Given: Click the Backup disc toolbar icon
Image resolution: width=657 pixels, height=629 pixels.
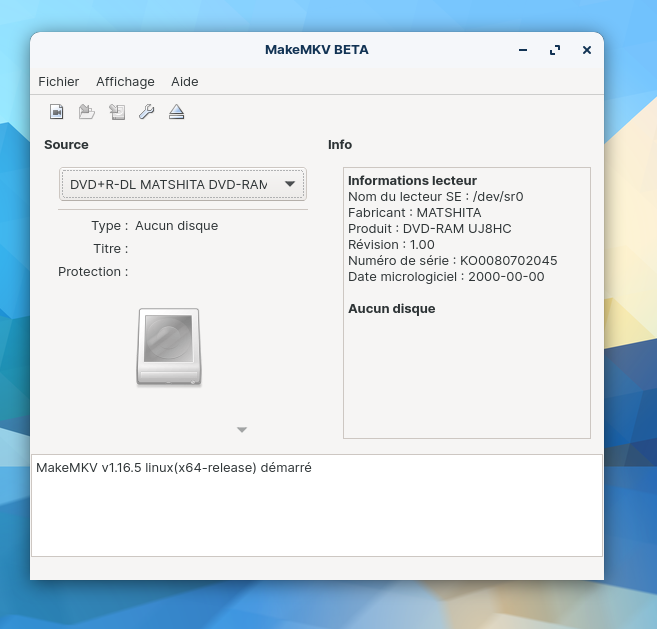Looking at the screenshot, I should (117, 112).
